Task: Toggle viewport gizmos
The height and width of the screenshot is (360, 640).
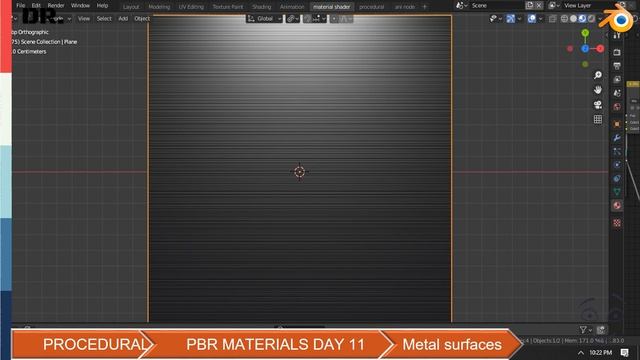Action: (x=511, y=18)
